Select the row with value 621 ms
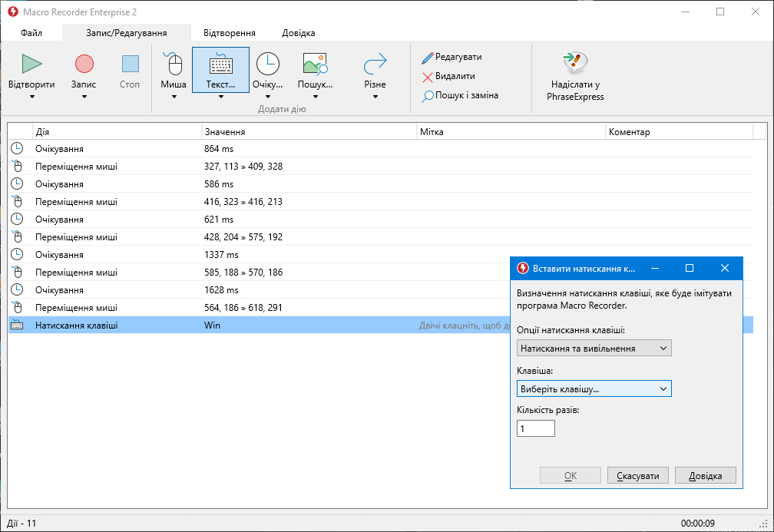Screen dimensions: 774x532 click(x=381, y=219)
